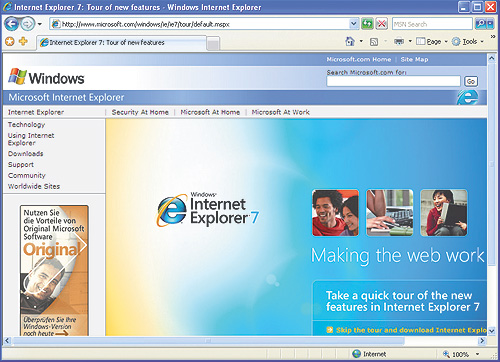500x362 pixels.
Task: Open the Technology sidebar link
Action: [x=26, y=125]
